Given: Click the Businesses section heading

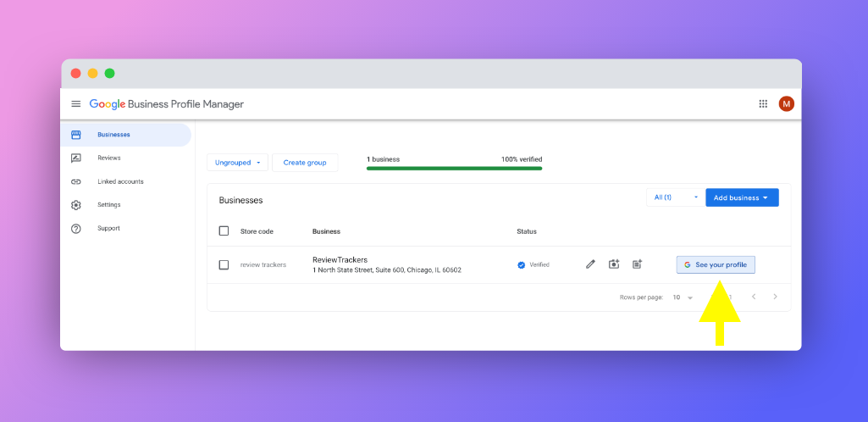Looking at the screenshot, I should coord(240,201).
